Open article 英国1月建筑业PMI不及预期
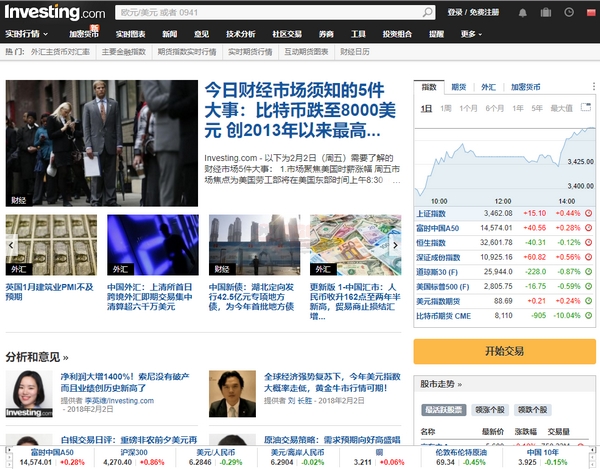 50,292
